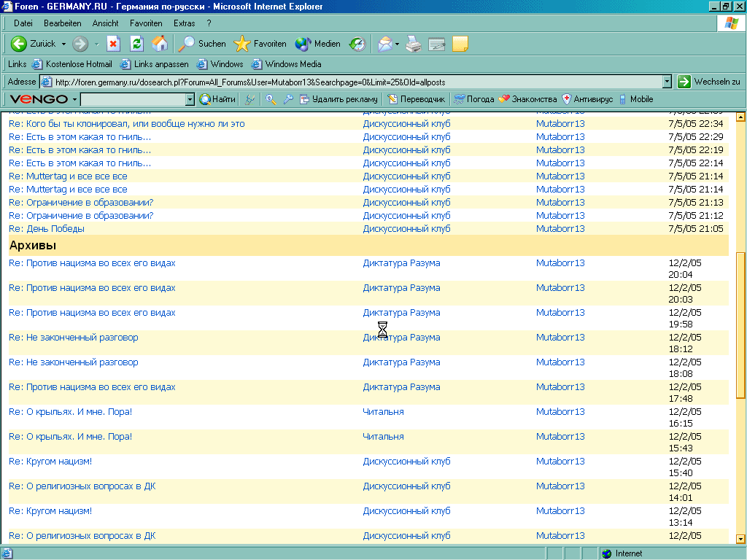Open the Vengo search field dropdown
This screenshot has width=747, height=560.
point(190,99)
